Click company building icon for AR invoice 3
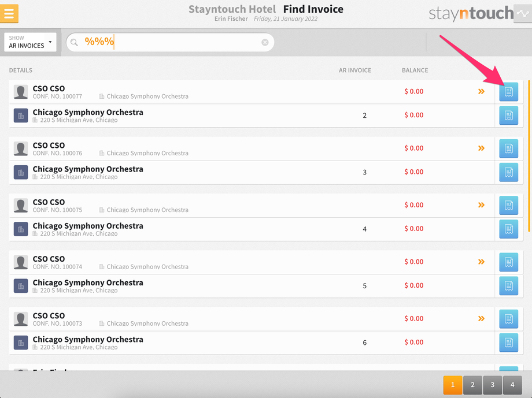The height and width of the screenshot is (398, 532). click(21, 173)
